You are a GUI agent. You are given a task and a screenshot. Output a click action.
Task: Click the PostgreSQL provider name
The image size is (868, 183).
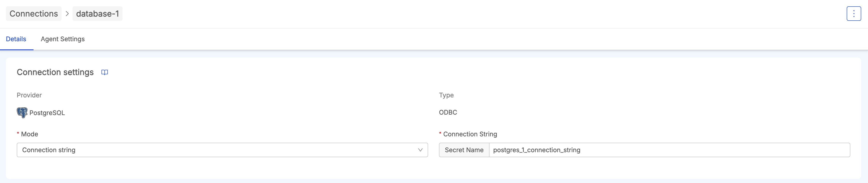click(47, 113)
